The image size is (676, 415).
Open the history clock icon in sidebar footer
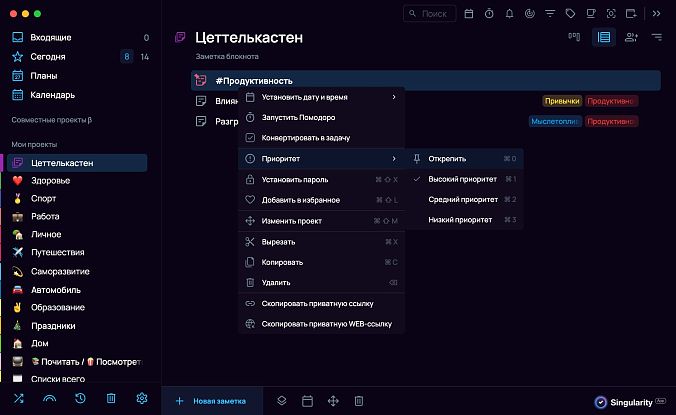tap(80, 399)
